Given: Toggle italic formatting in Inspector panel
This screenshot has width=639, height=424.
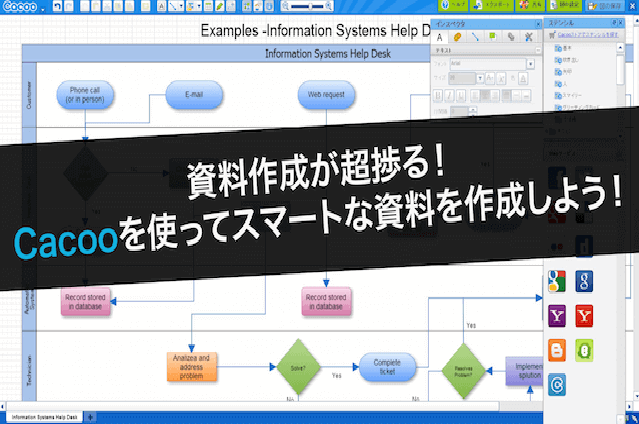Looking at the screenshot, I should pos(452,95).
